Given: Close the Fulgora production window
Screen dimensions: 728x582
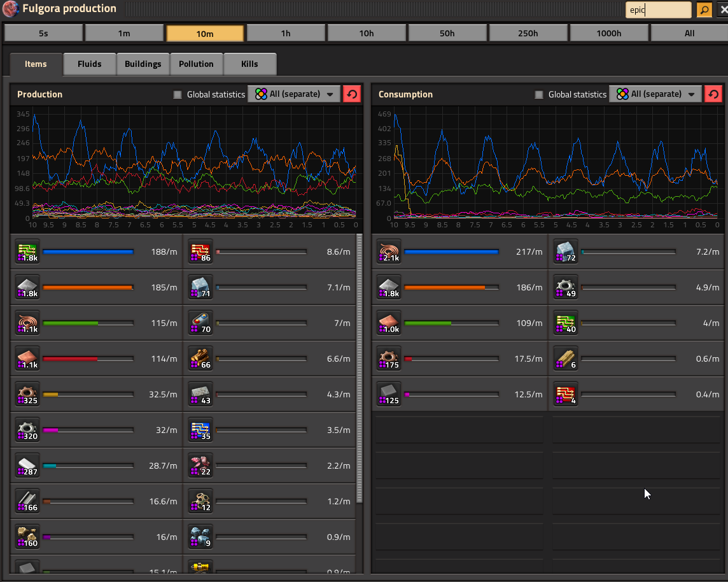Looking at the screenshot, I should (x=723, y=10).
